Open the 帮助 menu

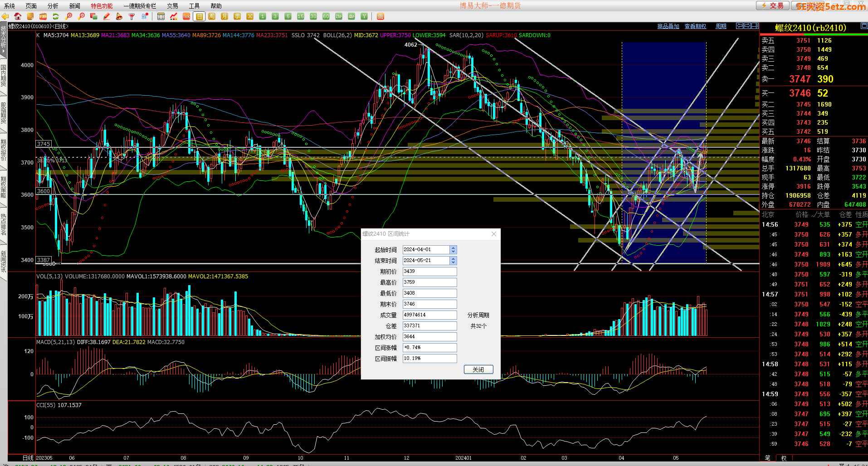pyautogui.click(x=216, y=6)
